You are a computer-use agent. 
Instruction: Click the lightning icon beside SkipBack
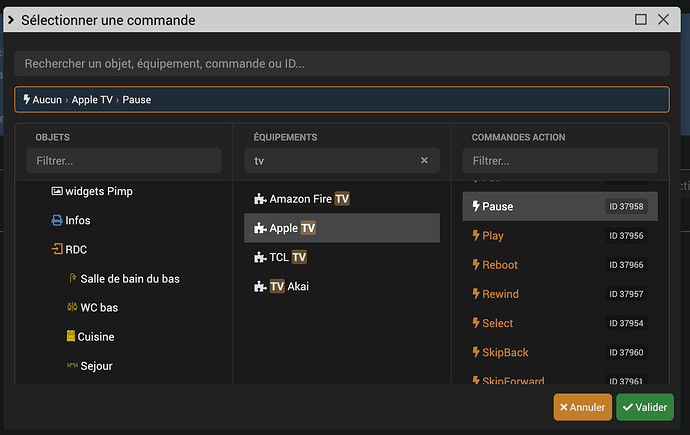(x=476, y=352)
